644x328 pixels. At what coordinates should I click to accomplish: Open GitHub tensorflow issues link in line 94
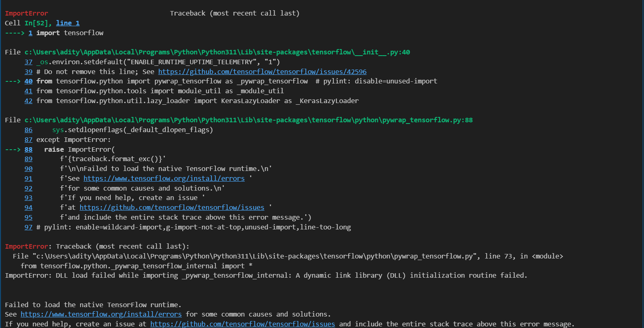click(x=172, y=207)
